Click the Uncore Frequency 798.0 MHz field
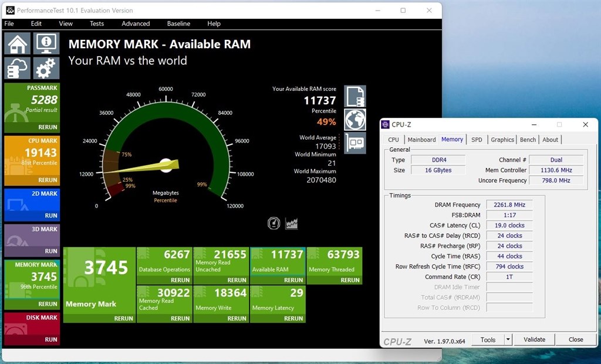The height and width of the screenshot is (364, 601). click(x=556, y=181)
